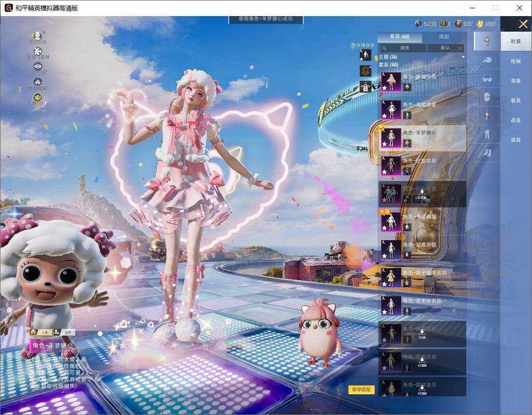Click the currency balance showing 5197
Viewport: 532px width, 415px height.
tap(464, 24)
